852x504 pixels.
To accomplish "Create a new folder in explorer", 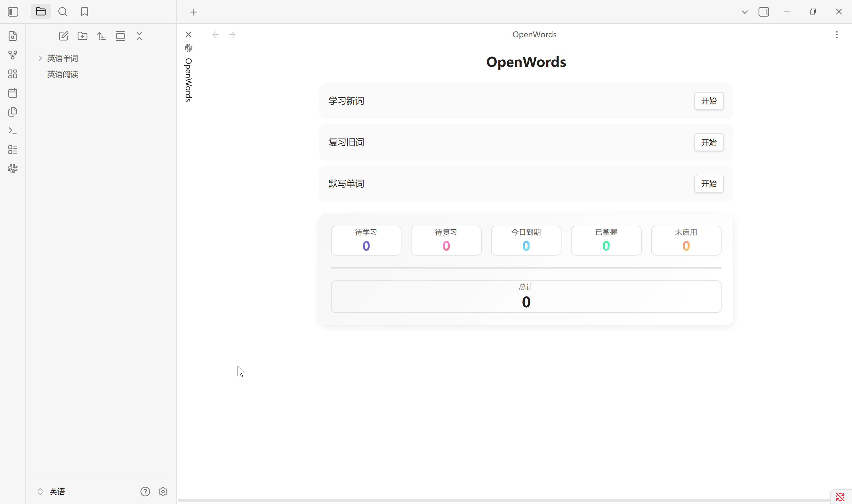I will pyautogui.click(x=83, y=36).
